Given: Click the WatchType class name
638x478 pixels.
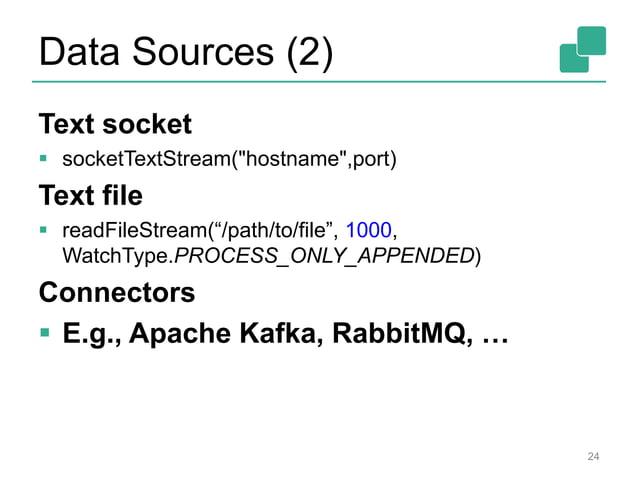Looking at the screenshot, I should 116,258.
